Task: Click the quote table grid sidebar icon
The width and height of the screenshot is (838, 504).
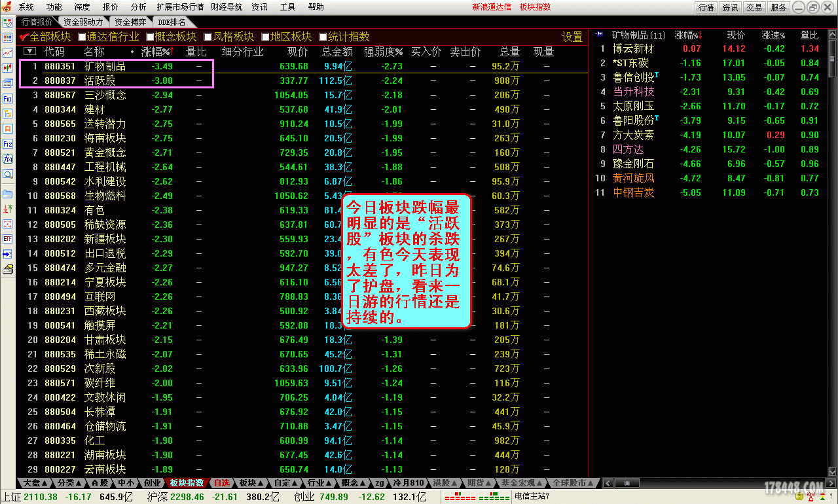Action: click(x=8, y=38)
